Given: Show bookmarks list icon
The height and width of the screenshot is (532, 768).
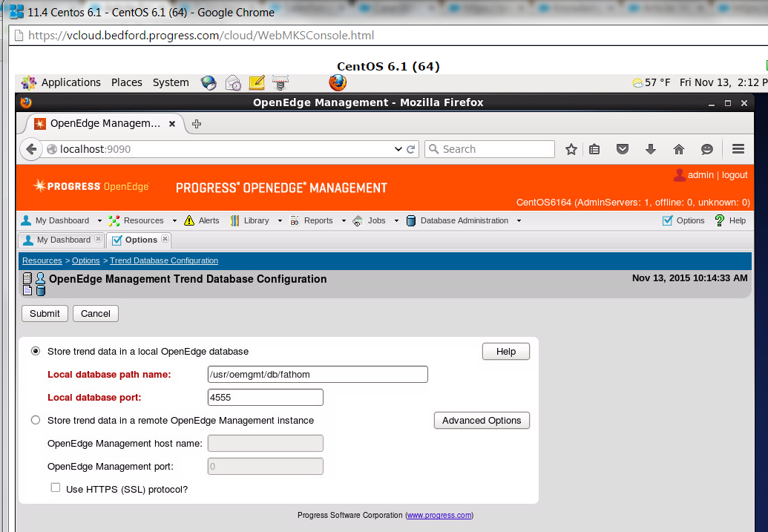Looking at the screenshot, I should tap(594, 149).
